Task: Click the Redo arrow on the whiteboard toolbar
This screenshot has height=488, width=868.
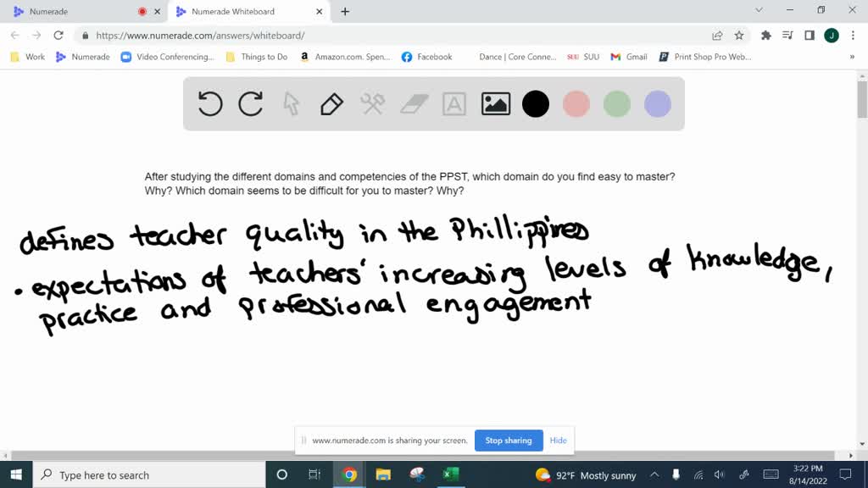Action: pos(250,103)
